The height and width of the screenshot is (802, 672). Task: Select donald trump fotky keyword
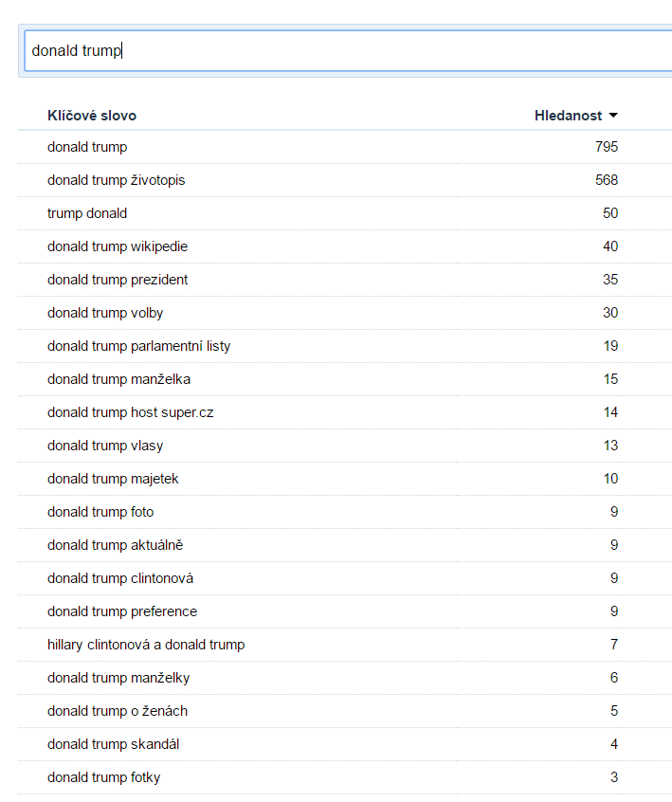[104, 777]
